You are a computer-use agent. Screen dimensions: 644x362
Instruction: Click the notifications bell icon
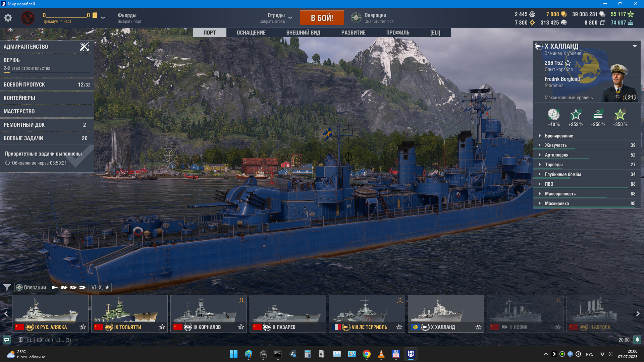pyautogui.click(x=637, y=340)
